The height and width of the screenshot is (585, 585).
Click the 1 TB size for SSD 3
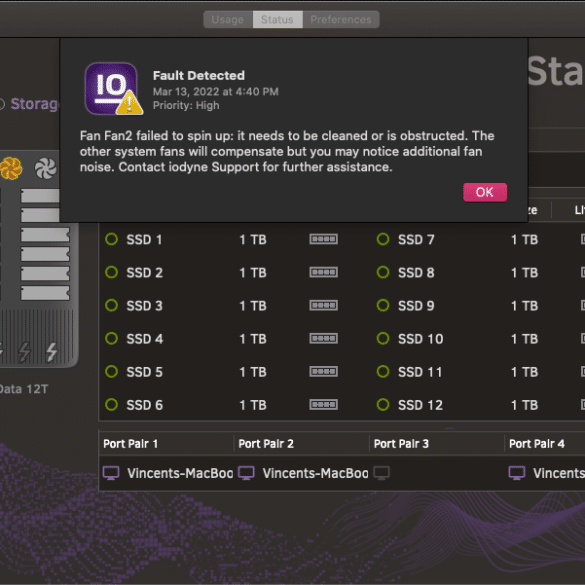click(253, 306)
